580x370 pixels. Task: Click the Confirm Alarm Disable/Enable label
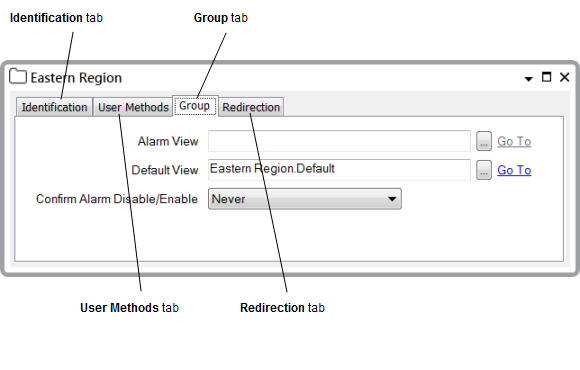click(x=117, y=199)
